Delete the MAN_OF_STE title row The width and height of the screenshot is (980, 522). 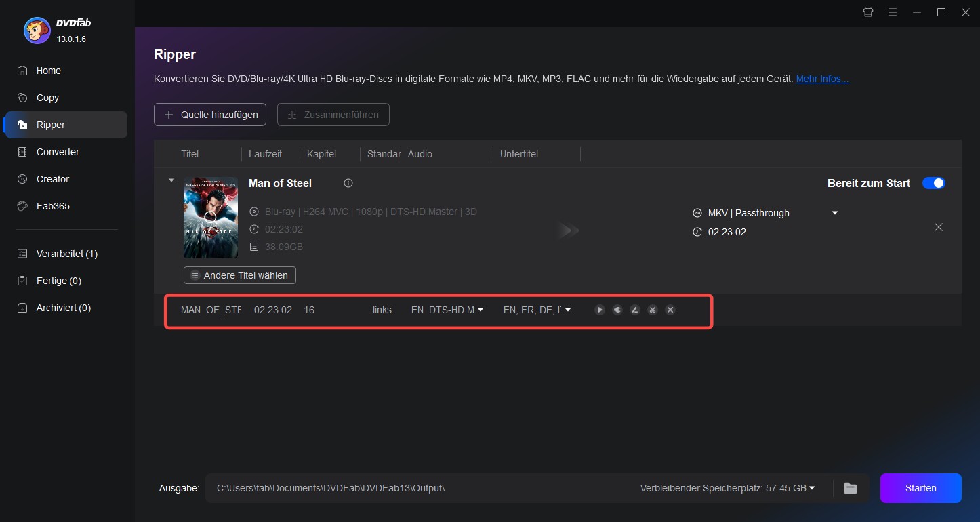[670, 310]
